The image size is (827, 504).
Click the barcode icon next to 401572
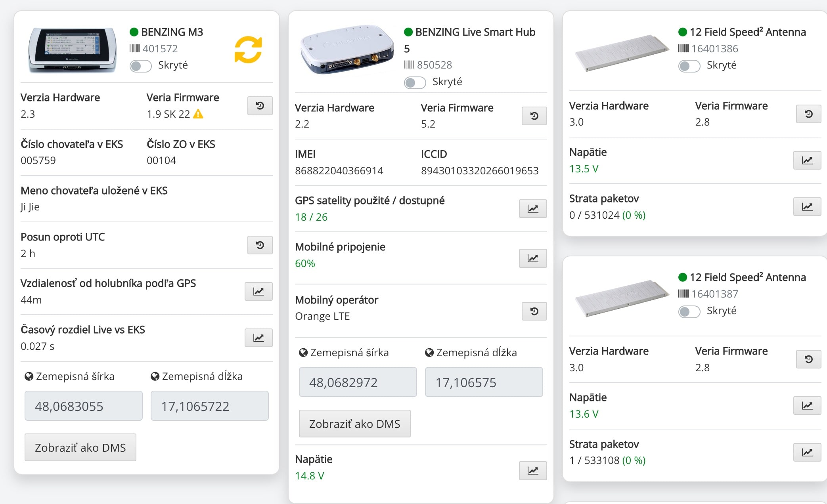coord(135,49)
